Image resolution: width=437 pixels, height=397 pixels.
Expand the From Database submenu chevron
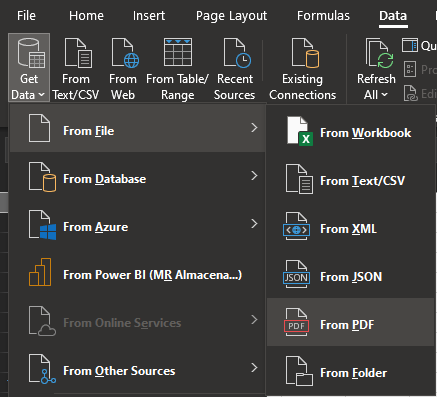254,176
